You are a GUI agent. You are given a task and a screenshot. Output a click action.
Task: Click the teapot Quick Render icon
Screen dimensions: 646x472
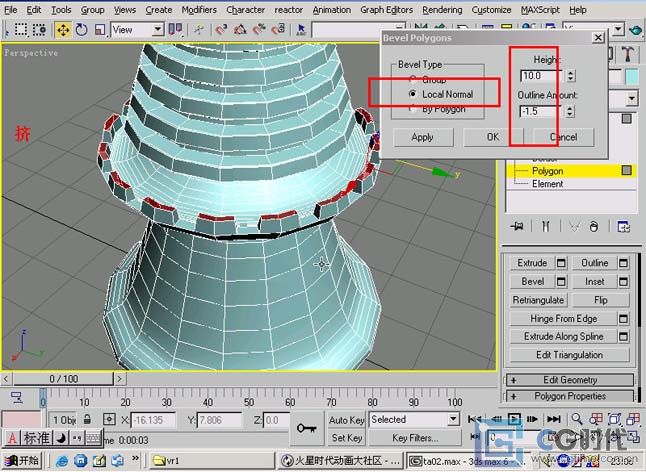tap(636, 30)
